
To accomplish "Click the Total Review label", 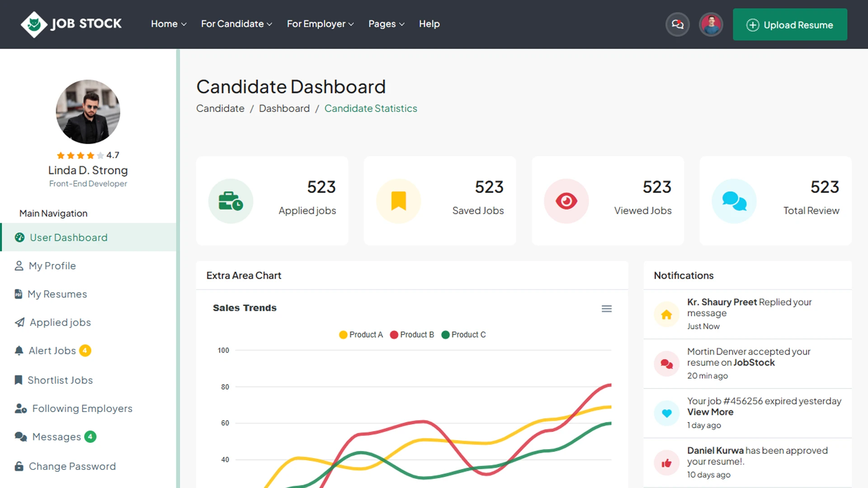I will [x=811, y=211].
